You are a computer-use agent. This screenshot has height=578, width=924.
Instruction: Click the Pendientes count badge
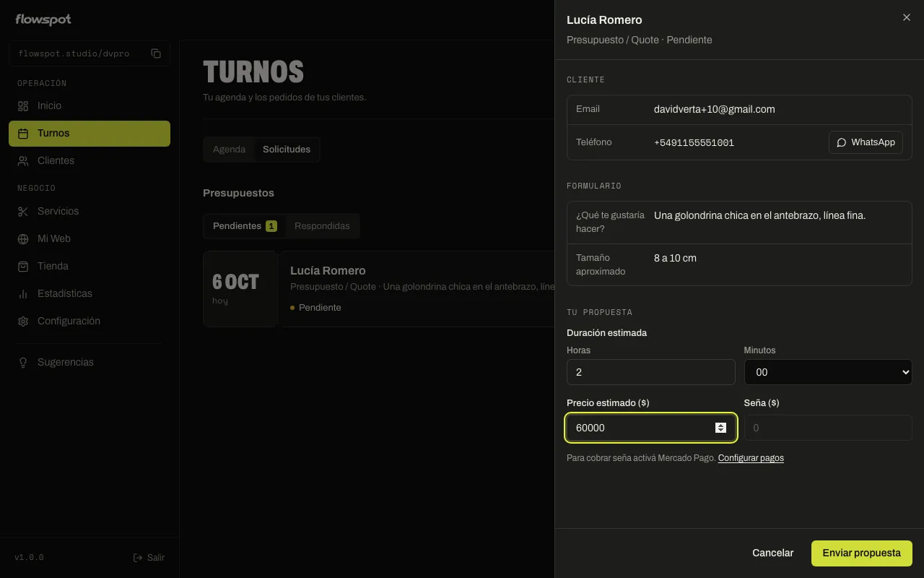[x=271, y=226]
